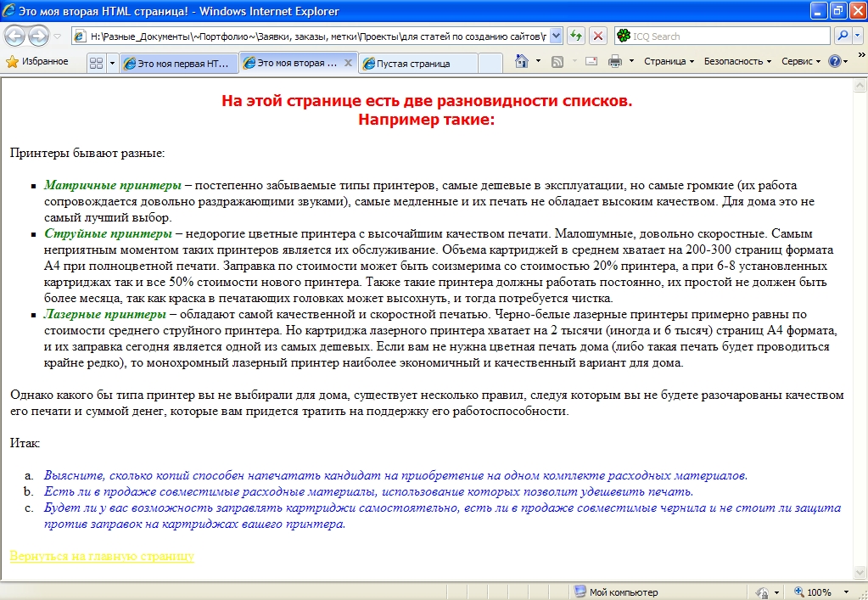Open the feeds dropdown arrow
Viewport: 868px width, 600px height.
574,61
